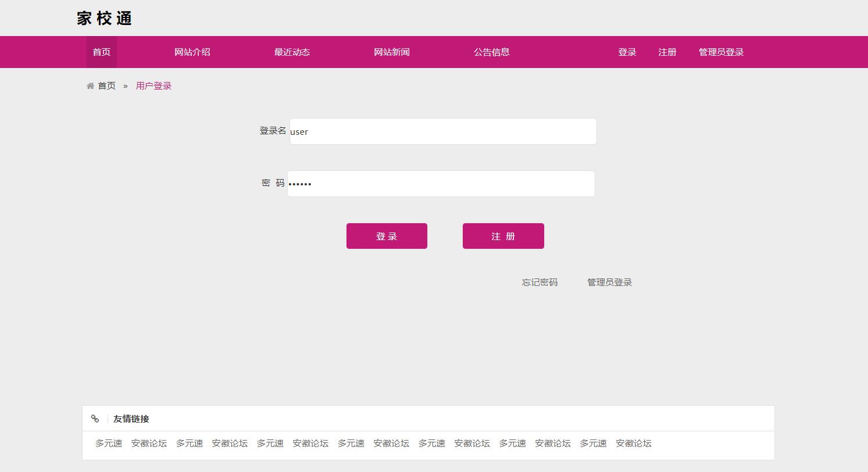Open the 网站介绍 navigation item
The height and width of the screenshot is (472, 868).
pos(192,52)
